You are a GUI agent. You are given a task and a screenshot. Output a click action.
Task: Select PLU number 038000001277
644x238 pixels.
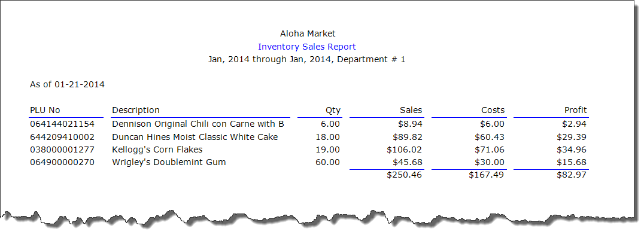tap(62, 149)
